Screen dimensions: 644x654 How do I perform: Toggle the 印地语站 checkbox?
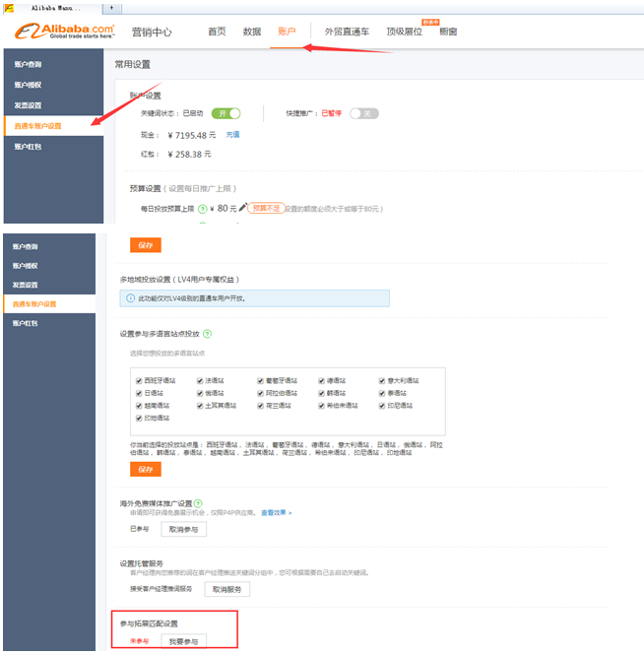(139, 418)
